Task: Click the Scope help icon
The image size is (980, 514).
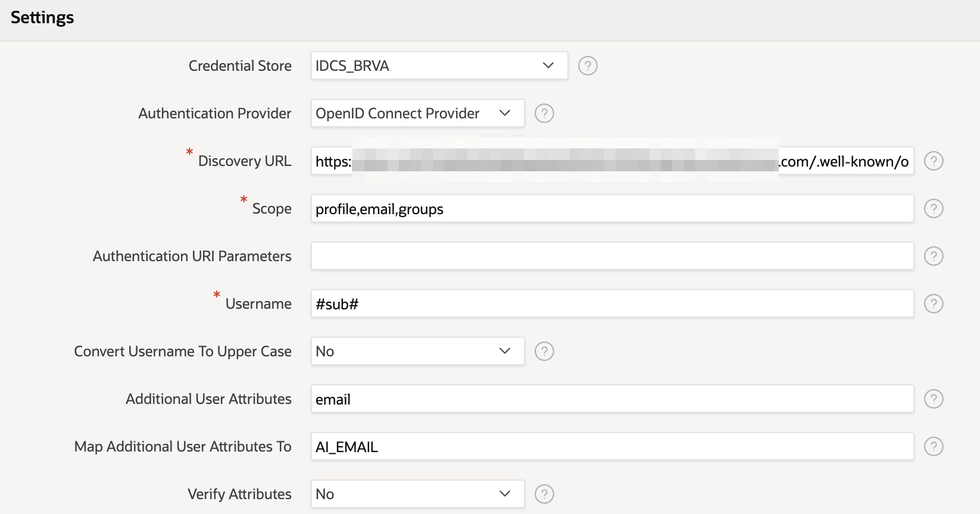Action: point(934,208)
